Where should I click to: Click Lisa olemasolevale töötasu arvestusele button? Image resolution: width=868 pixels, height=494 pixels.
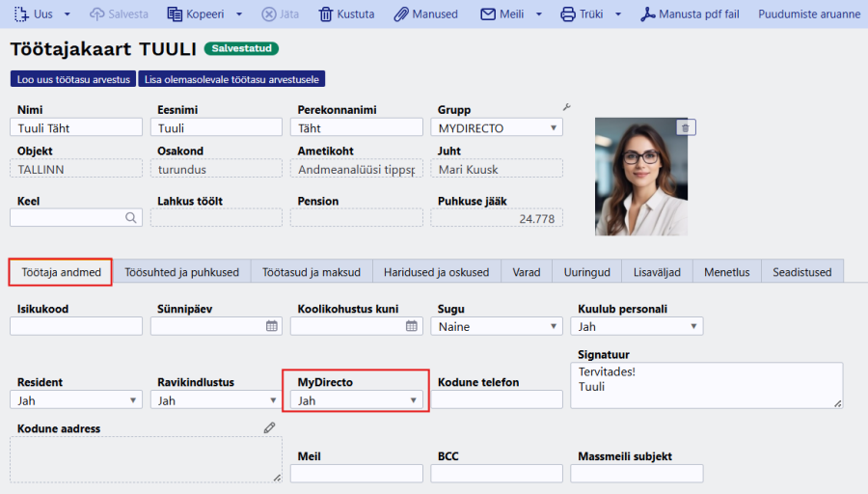pyautogui.click(x=232, y=79)
